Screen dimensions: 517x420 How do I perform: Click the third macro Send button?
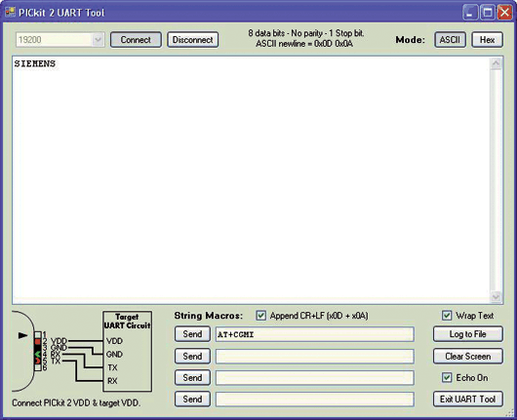(x=192, y=377)
